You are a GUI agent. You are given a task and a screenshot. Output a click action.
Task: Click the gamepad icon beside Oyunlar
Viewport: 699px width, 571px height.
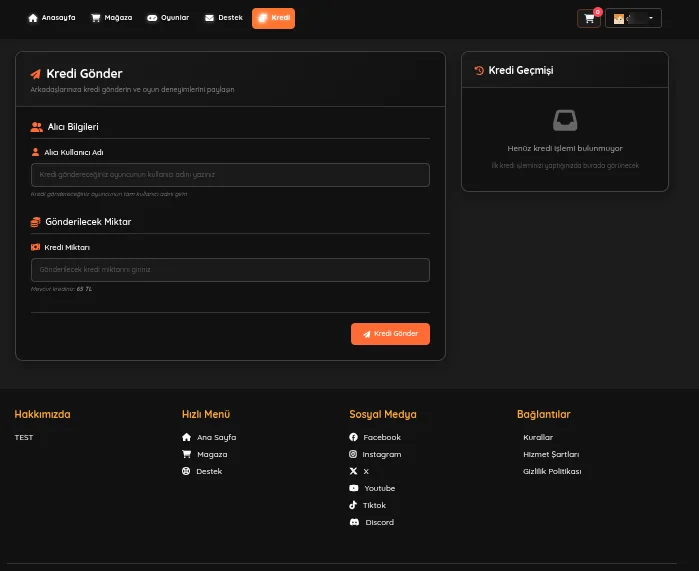click(152, 18)
